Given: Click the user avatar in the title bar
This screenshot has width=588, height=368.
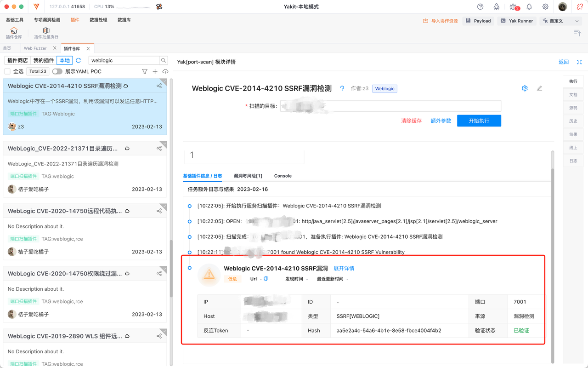Looking at the screenshot, I should click(x=563, y=7).
